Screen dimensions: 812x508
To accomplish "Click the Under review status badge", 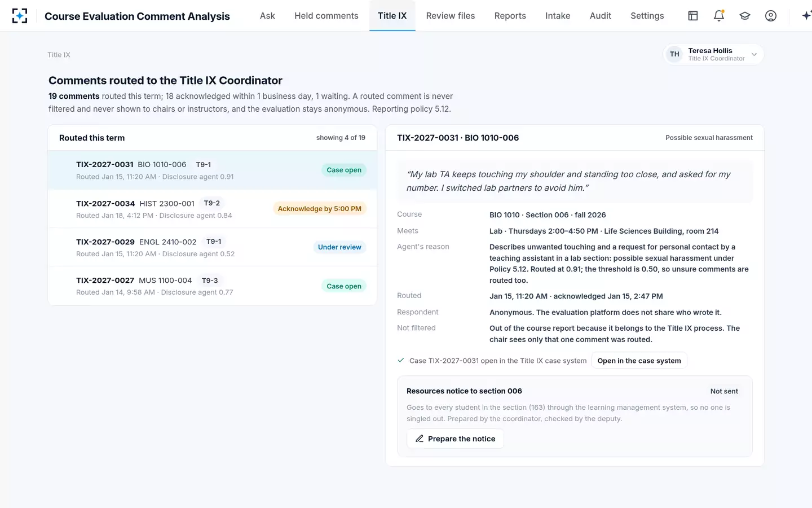I will (x=339, y=247).
